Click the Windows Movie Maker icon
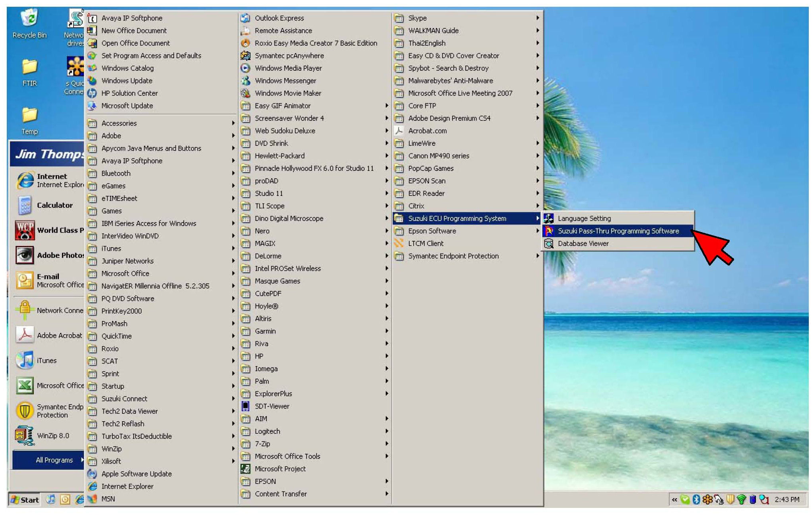 click(x=246, y=93)
